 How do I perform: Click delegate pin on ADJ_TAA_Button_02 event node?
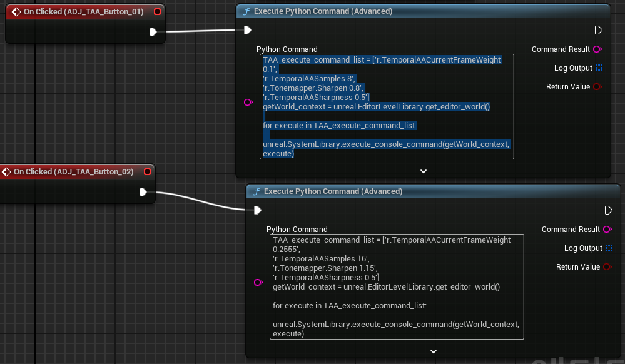148,172
